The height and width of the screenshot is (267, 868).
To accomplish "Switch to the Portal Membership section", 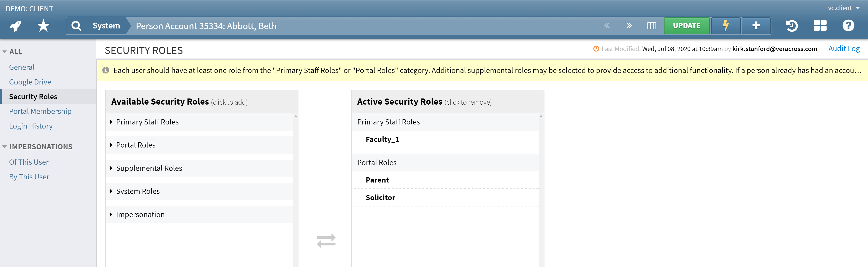I will [40, 111].
